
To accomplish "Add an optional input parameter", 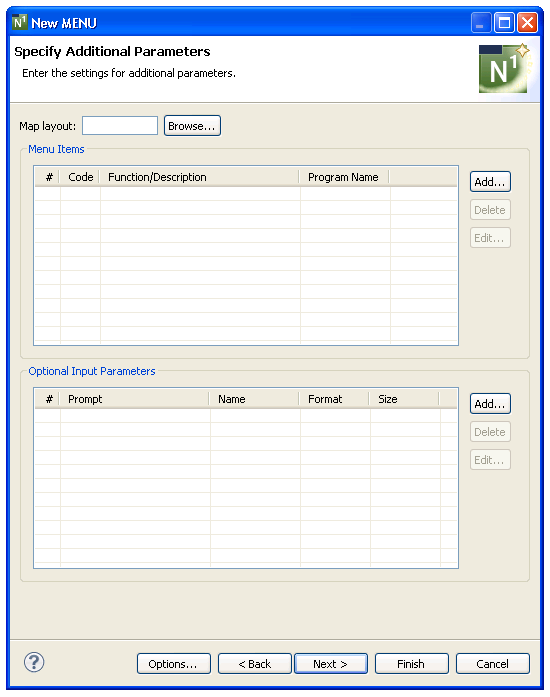I will 490,404.
